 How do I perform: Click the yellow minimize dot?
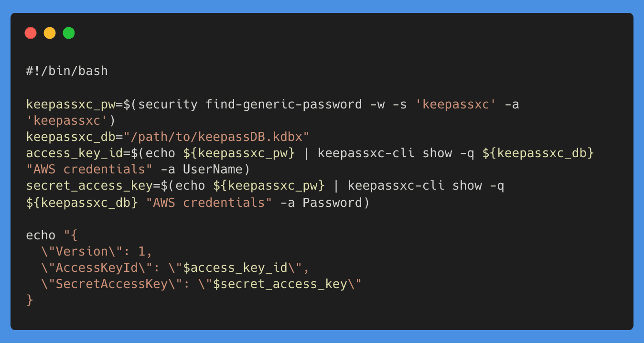50,33
